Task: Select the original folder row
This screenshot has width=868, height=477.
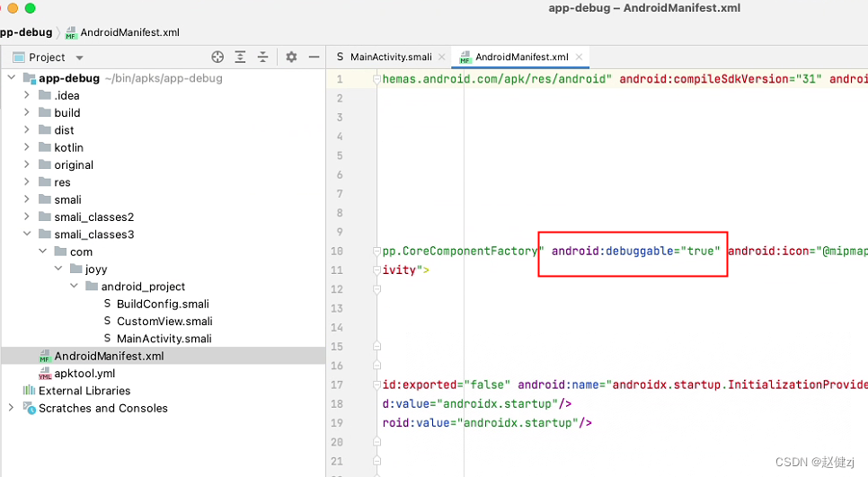Action: tap(163, 165)
